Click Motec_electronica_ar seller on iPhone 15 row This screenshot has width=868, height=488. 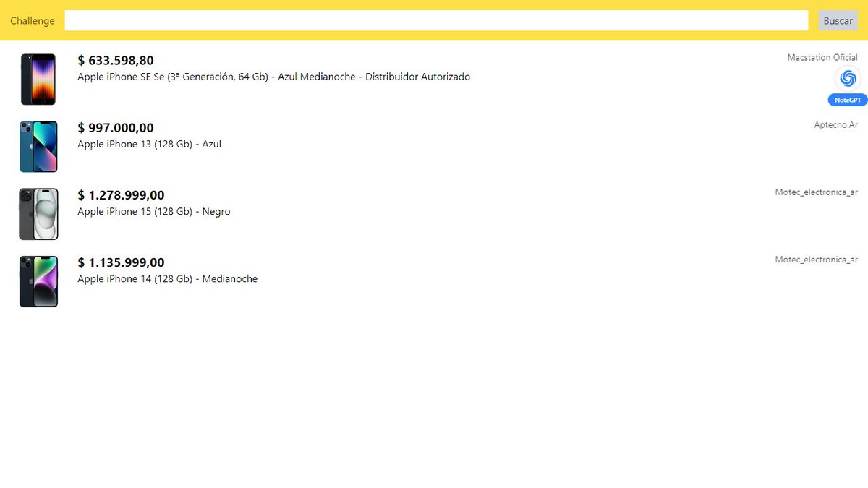click(817, 192)
